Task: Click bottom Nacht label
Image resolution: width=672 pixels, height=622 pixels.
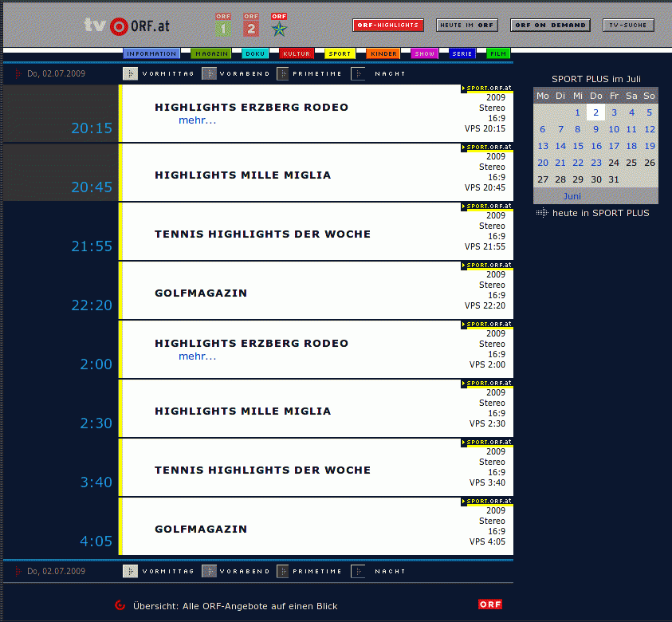Action: pos(390,572)
